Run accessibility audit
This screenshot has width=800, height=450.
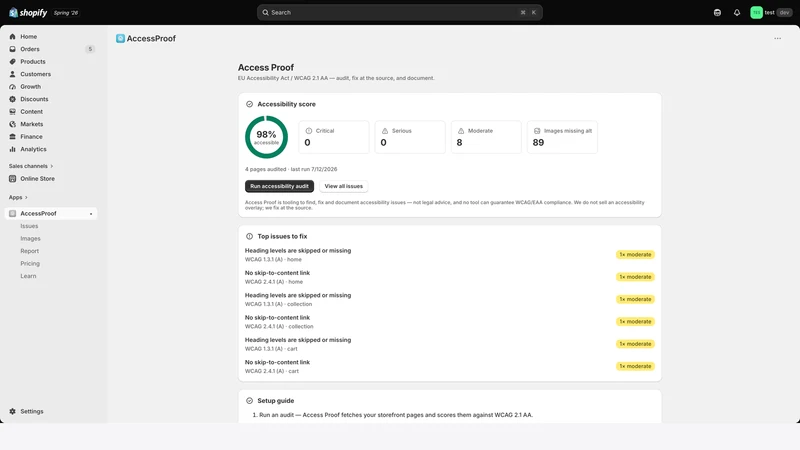[279, 186]
